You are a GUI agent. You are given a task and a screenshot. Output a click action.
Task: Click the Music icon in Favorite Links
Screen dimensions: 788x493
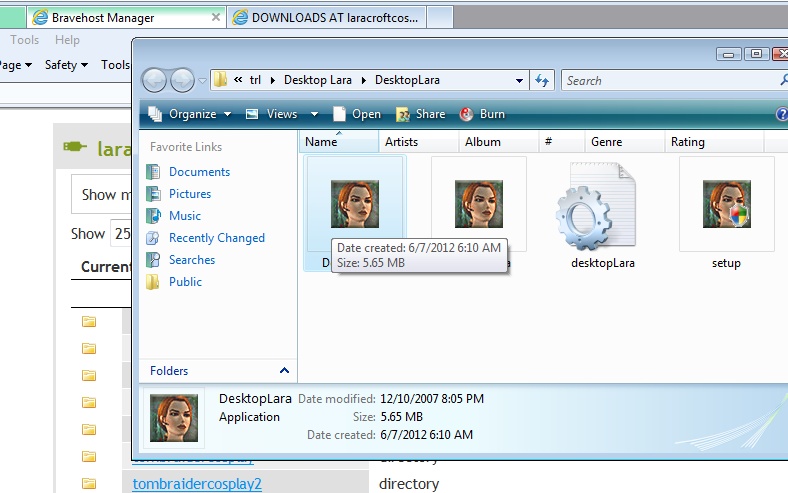pyautogui.click(x=153, y=216)
